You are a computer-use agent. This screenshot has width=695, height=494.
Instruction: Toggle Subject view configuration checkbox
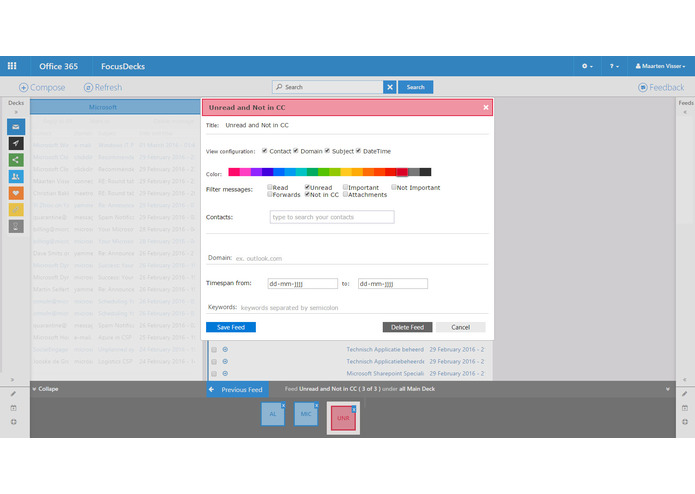coord(327,151)
